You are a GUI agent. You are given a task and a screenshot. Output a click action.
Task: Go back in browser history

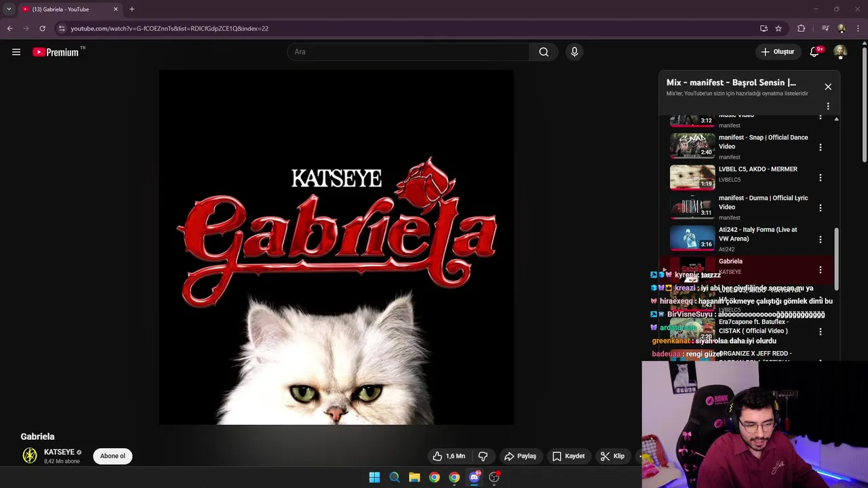9,28
